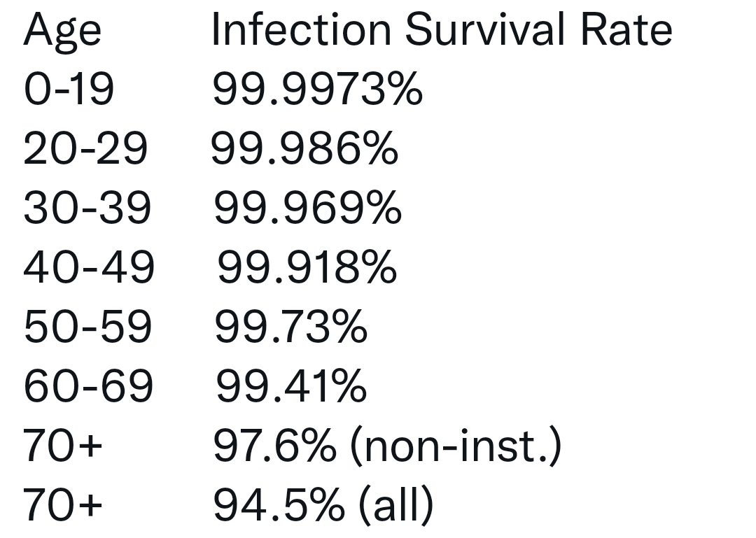Screen dimensions: 756x538
Task: Click the 99.9973% survival rate value
Action: pyautogui.click(x=317, y=90)
